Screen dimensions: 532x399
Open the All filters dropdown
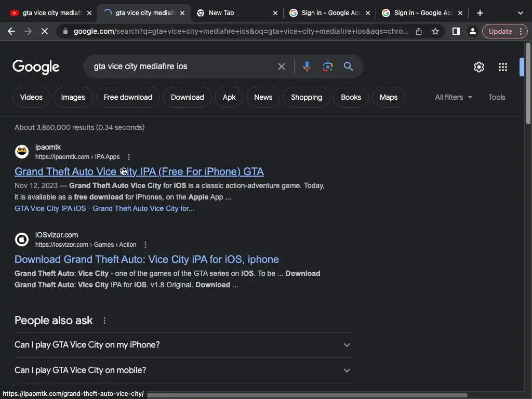coord(454,97)
